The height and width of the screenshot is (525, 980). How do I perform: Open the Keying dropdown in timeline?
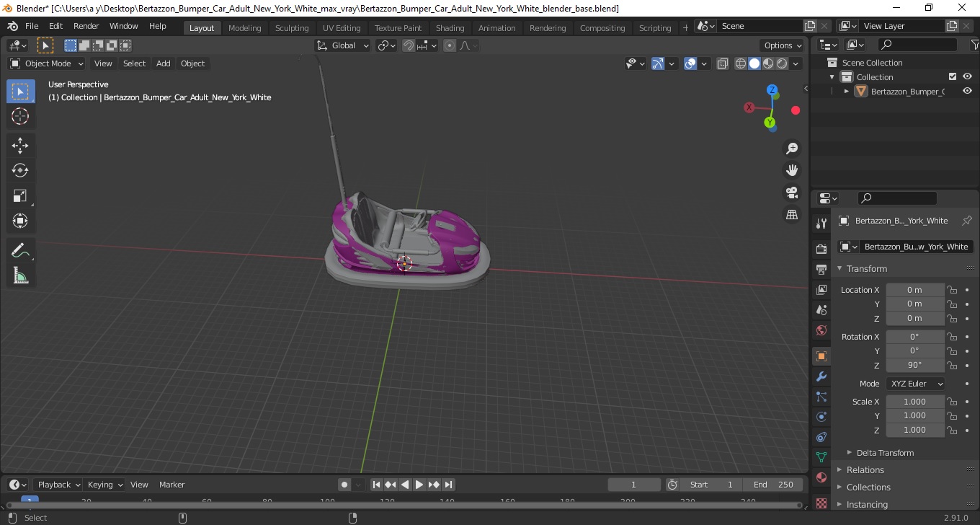coord(104,485)
